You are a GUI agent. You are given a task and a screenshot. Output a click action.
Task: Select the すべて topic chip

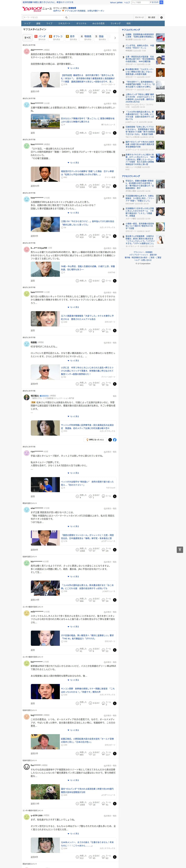click(x=28, y=38)
